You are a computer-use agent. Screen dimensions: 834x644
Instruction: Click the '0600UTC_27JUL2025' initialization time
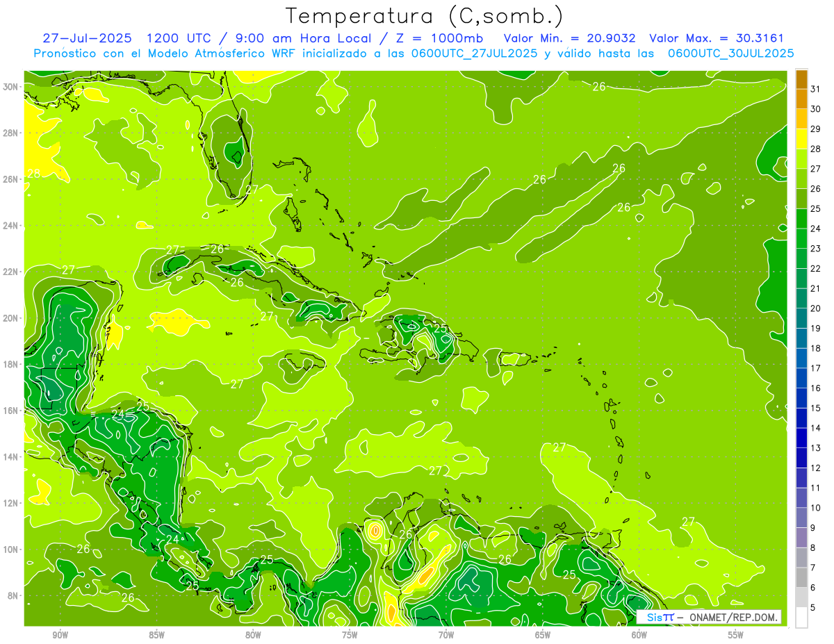coord(475,53)
